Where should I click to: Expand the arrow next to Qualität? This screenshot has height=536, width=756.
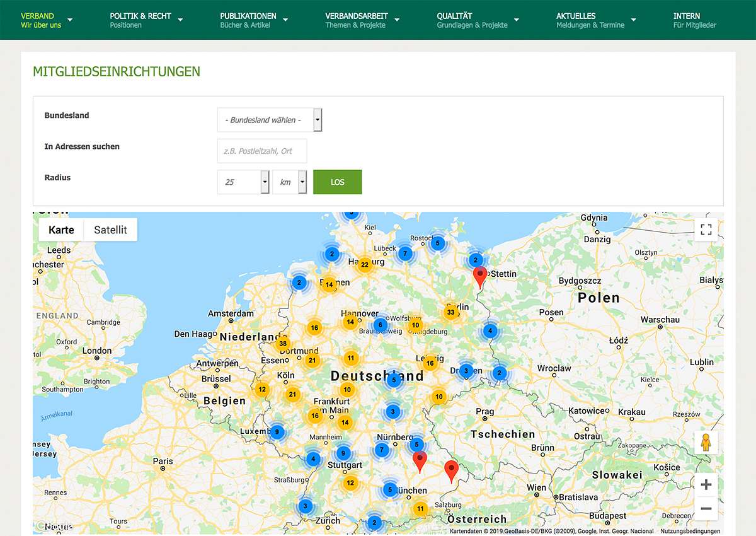[517, 20]
